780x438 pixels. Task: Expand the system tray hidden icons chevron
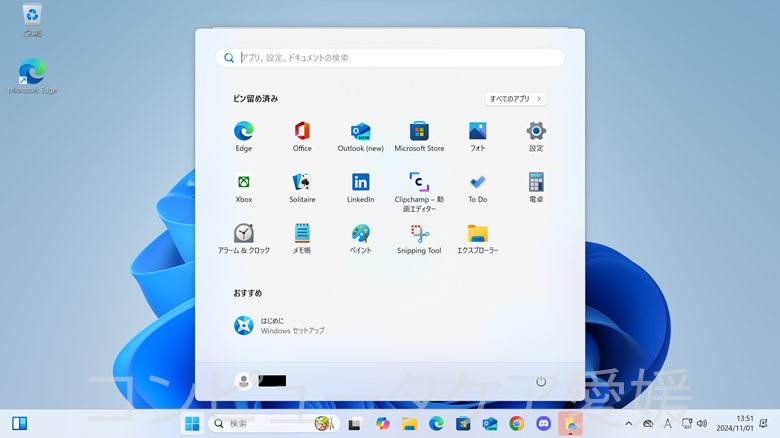click(x=628, y=424)
